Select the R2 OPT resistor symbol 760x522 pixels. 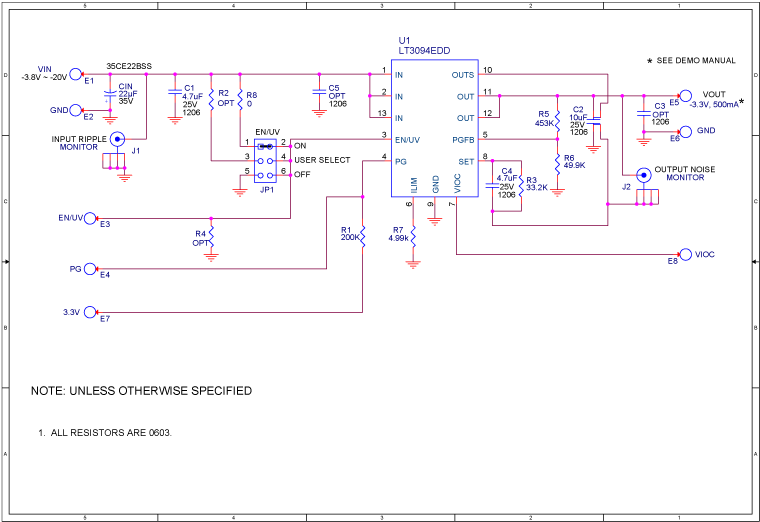[211, 99]
